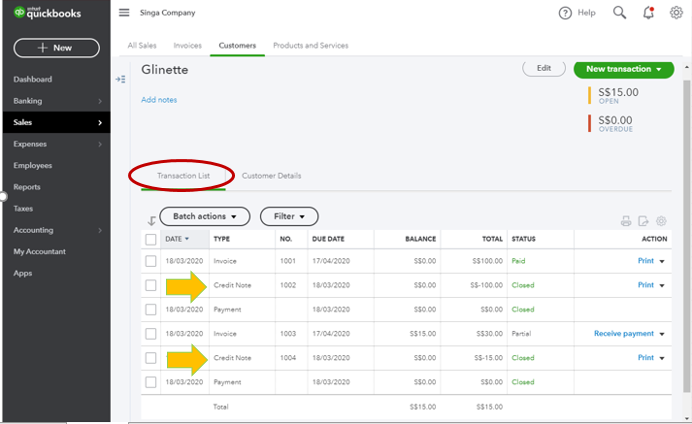
Task: Click the Paid status of Invoice 1001
Action: pyautogui.click(x=518, y=261)
